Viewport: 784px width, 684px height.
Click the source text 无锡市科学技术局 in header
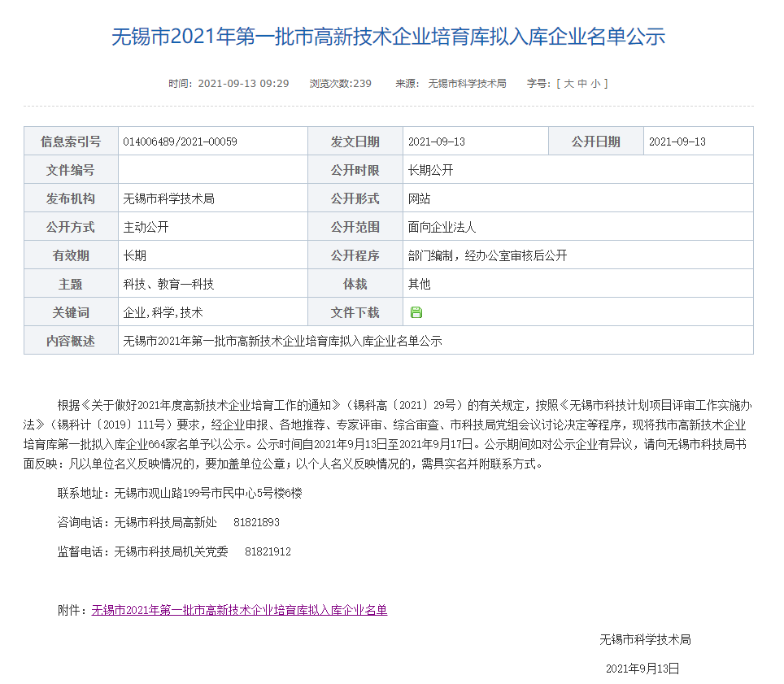[467, 83]
